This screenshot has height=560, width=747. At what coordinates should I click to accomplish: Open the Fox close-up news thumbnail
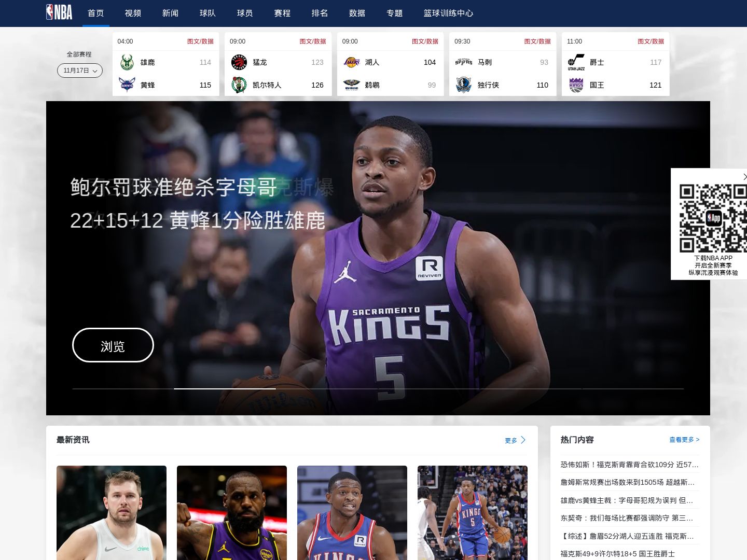pos(352,513)
